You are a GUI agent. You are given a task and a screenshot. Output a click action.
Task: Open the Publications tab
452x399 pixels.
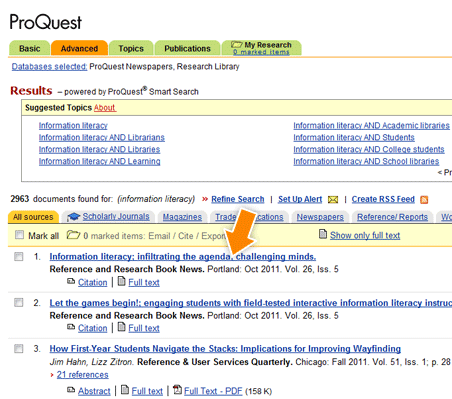[187, 48]
